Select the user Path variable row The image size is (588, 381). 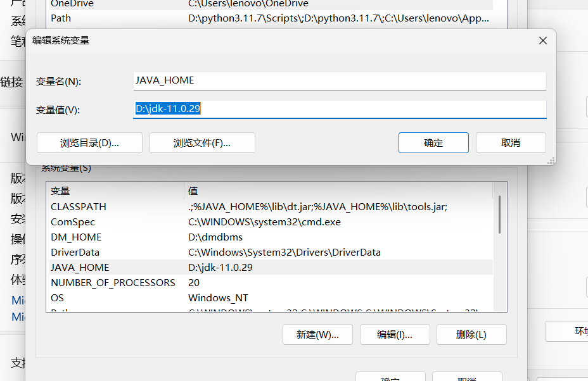point(271,18)
